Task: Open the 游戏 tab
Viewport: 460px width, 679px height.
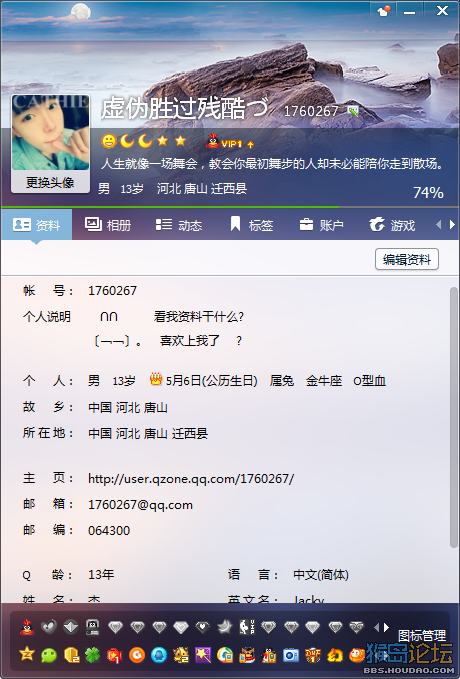Action: (x=392, y=225)
